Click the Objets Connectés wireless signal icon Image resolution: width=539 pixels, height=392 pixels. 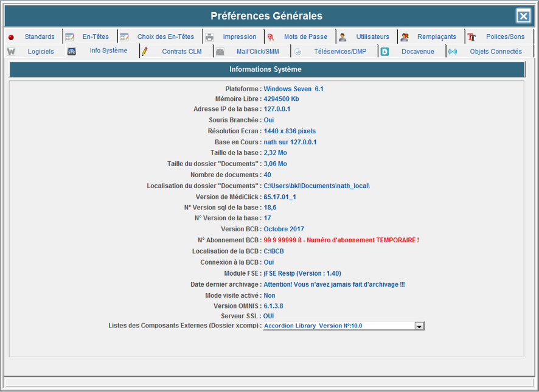[x=453, y=52]
